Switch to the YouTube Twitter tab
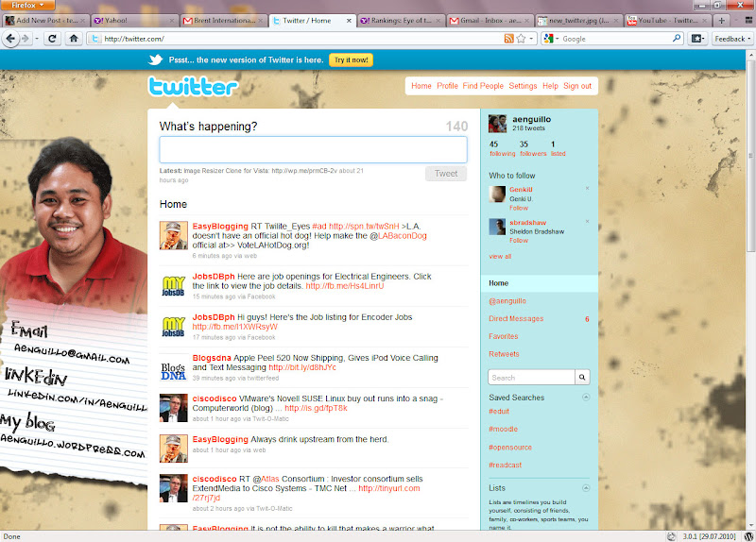 coord(668,20)
